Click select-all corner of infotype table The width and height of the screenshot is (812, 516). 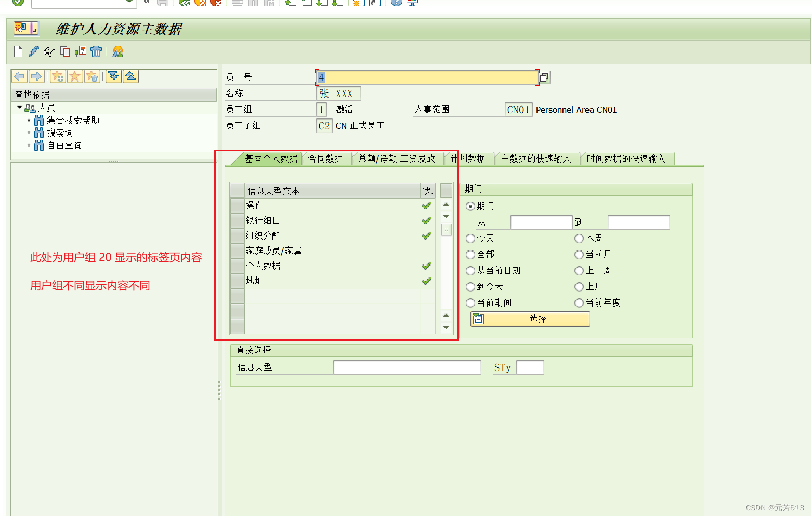tap(238, 191)
